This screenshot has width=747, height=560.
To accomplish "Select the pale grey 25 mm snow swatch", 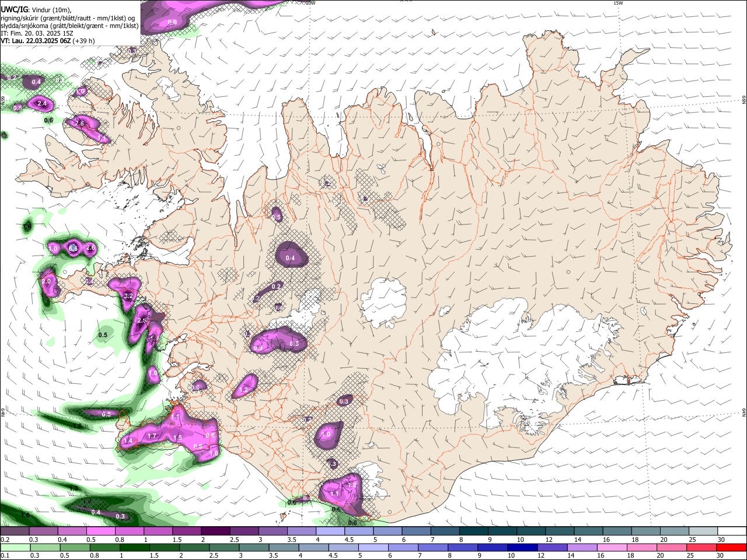I will (x=704, y=531).
